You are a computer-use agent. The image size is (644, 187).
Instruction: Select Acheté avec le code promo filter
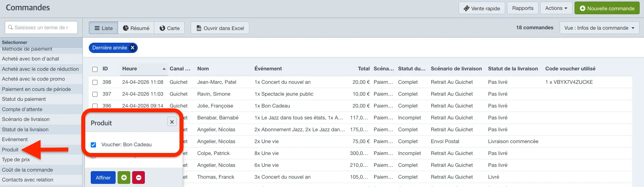click(x=41, y=79)
